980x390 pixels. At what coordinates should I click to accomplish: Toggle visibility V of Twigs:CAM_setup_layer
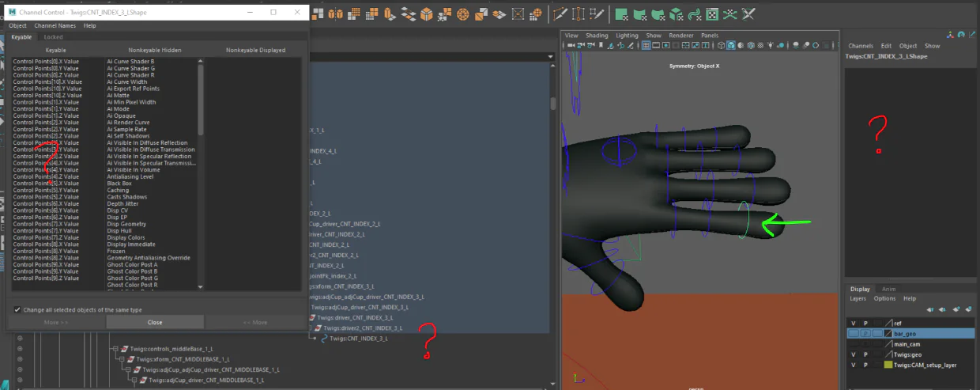(854, 365)
